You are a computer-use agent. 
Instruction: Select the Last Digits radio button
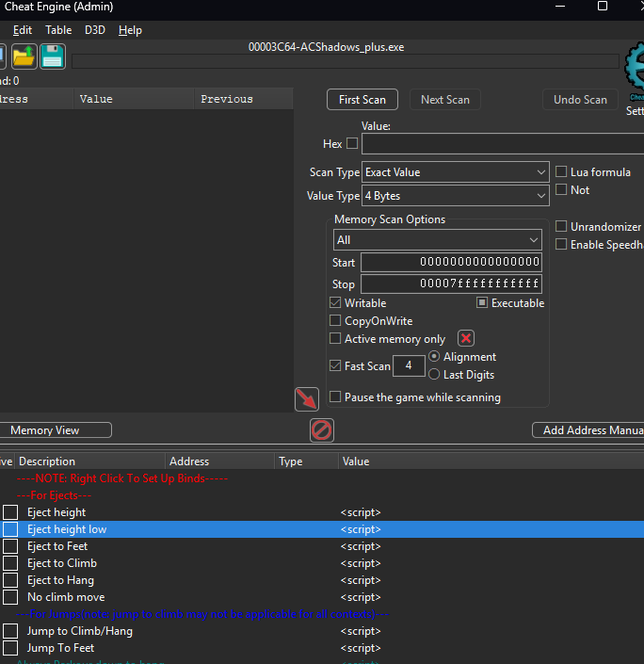coord(434,374)
